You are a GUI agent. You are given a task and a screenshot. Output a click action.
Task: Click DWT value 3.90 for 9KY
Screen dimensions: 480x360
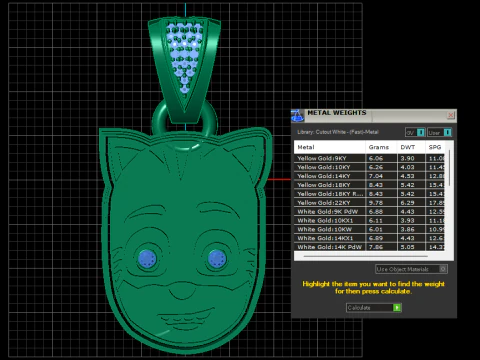click(407, 158)
